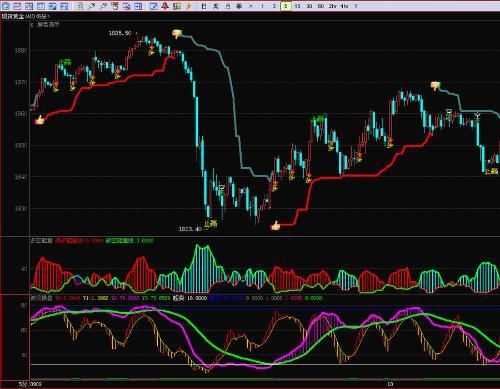Click the pencil edit window toolbar icon

[x=153, y=6]
